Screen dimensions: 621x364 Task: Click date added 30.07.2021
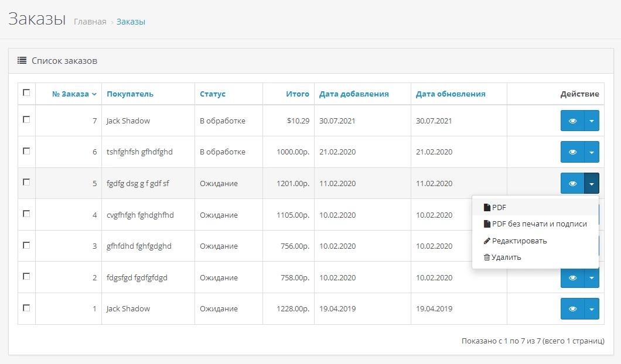pos(337,121)
